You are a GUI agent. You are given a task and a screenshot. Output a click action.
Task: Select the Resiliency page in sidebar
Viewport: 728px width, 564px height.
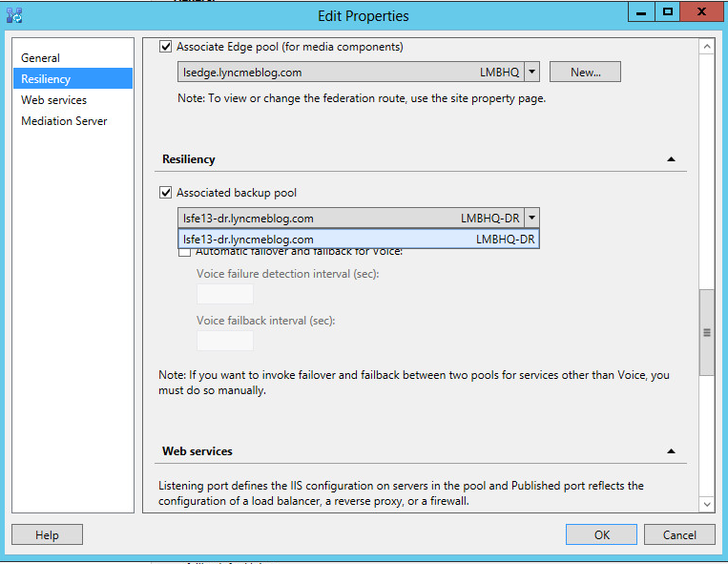[73, 79]
